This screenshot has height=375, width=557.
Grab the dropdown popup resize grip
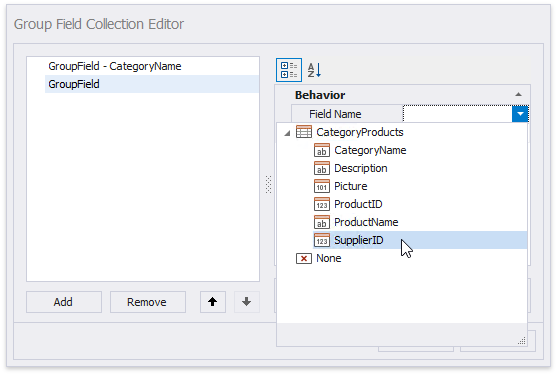(x=521, y=341)
